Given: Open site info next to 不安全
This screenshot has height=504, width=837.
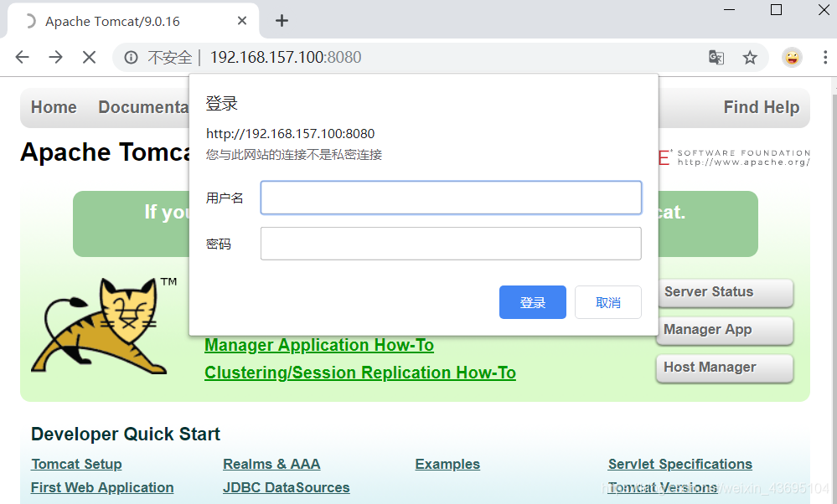Looking at the screenshot, I should click(131, 57).
